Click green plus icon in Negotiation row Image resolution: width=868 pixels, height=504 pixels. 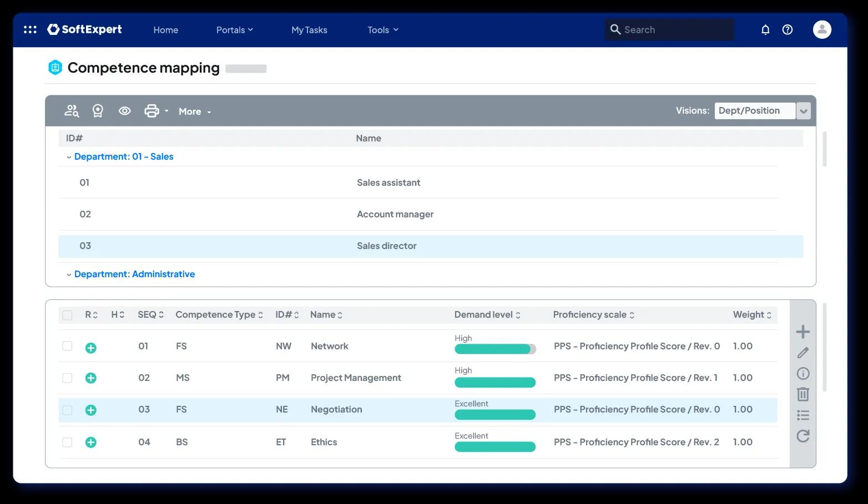coord(91,410)
